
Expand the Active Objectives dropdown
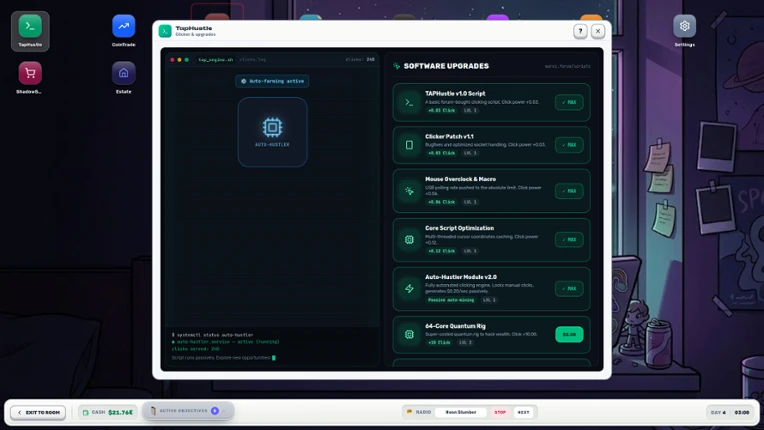(x=188, y=411)
